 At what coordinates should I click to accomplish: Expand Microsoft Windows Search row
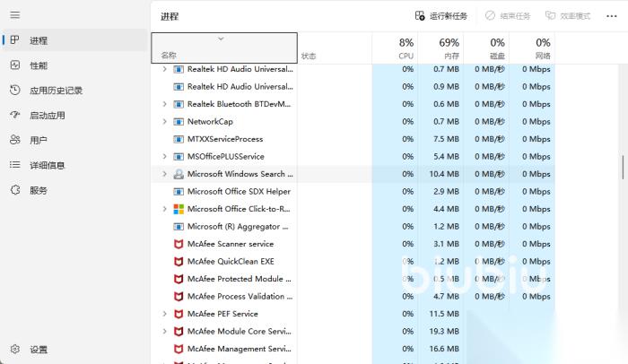pos(164,174)
